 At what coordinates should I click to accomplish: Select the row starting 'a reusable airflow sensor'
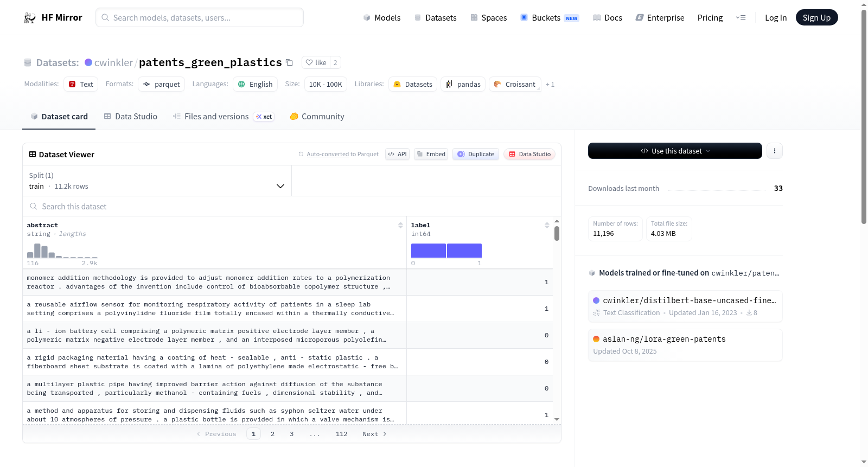(x=288, y=309)
